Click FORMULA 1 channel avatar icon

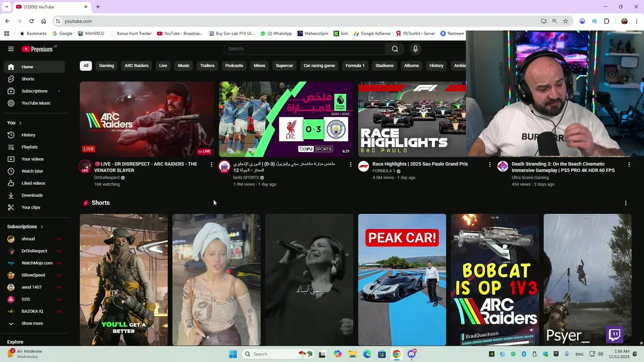point(364,166)
